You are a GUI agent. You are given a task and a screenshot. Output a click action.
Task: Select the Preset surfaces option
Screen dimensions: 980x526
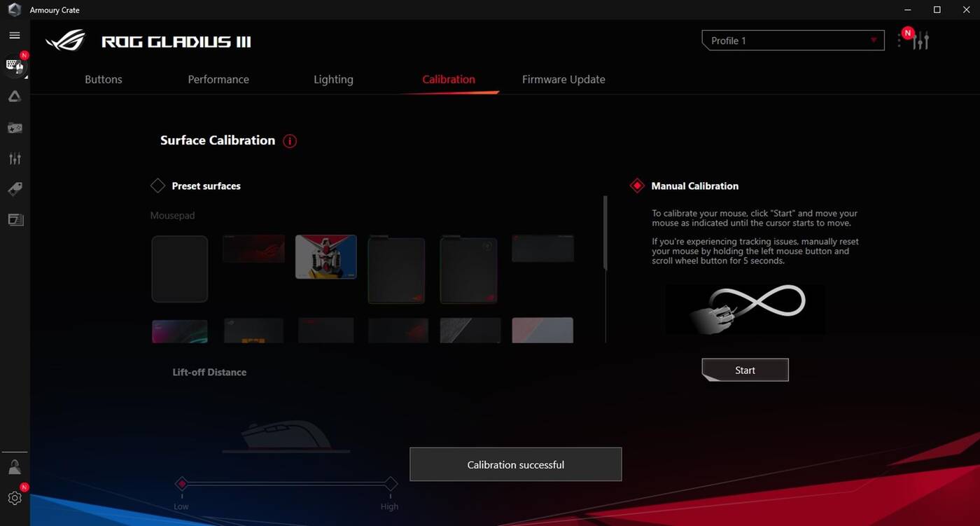pyautogui.click(x=158, y=186)
